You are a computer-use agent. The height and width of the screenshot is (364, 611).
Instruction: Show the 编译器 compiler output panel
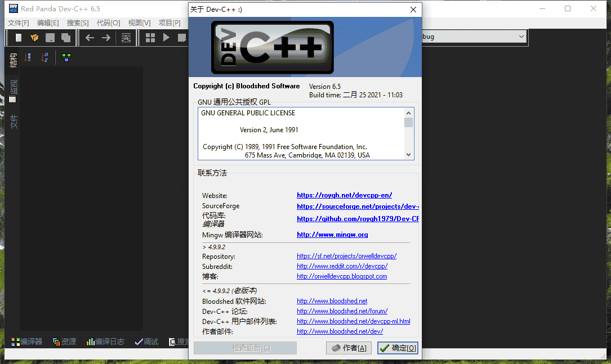click(26, 341)
